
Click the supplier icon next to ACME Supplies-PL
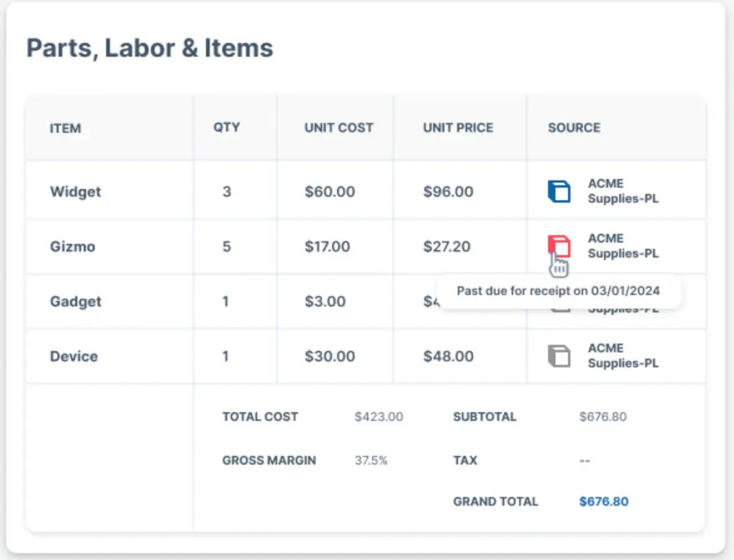[x=559, y=191]
